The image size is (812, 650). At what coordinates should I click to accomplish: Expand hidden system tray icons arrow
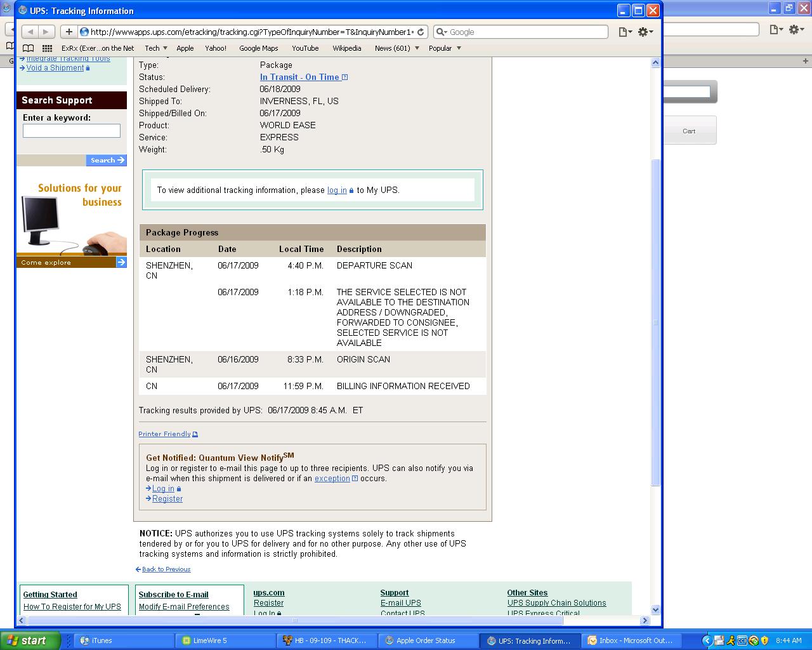click(x=707, y=640)
